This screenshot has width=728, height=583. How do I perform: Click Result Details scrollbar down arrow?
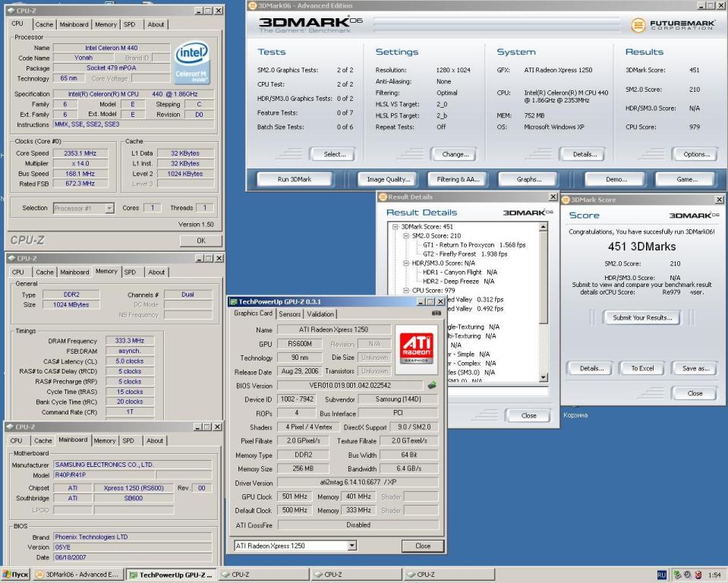click(544, 378)
